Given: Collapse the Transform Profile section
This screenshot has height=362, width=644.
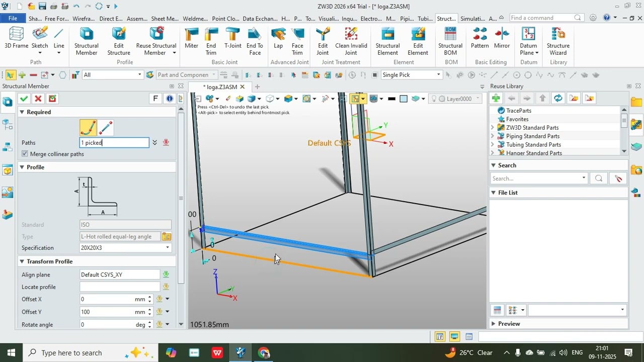Looking at the screenshot, I should (x=22, y=261).
